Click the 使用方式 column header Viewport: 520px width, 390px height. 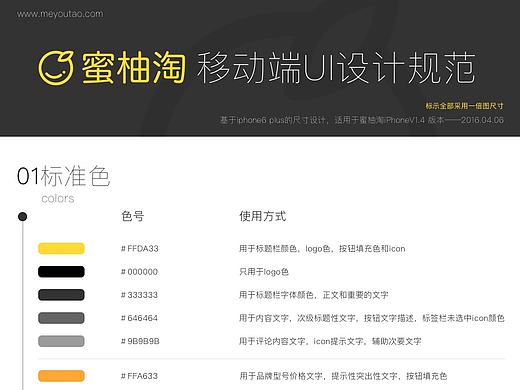pos(263,216)
